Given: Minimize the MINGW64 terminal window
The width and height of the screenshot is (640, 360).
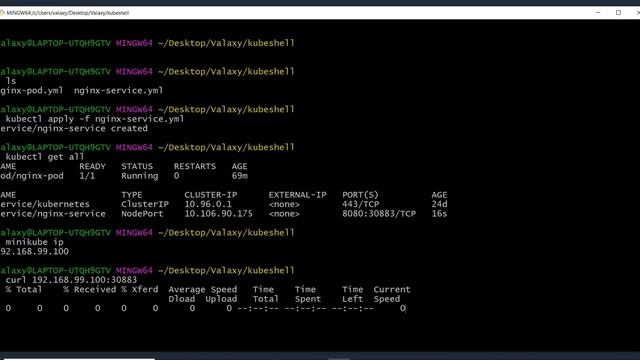Looking at the screenshot, I should tap(598, 13).
